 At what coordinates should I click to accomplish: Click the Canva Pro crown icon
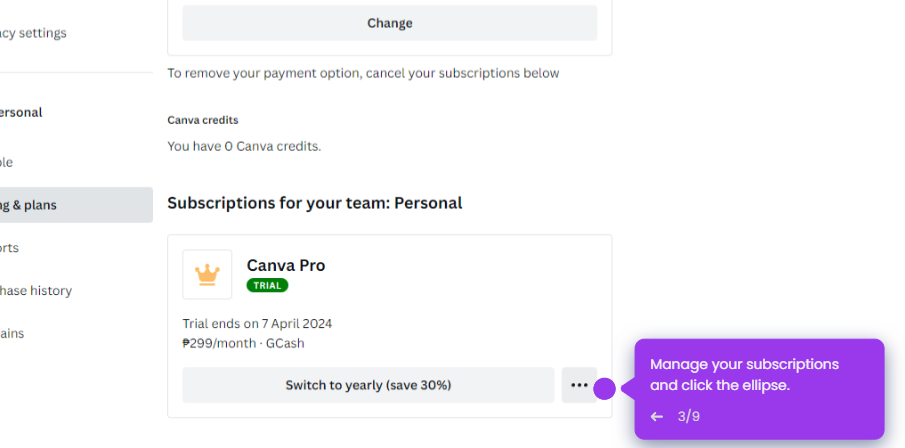tap(207, 274)
